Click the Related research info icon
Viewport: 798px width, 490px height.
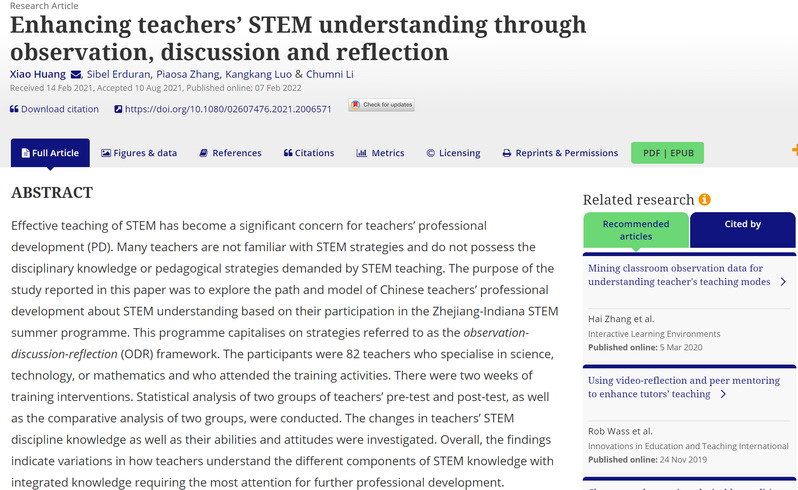704,199
